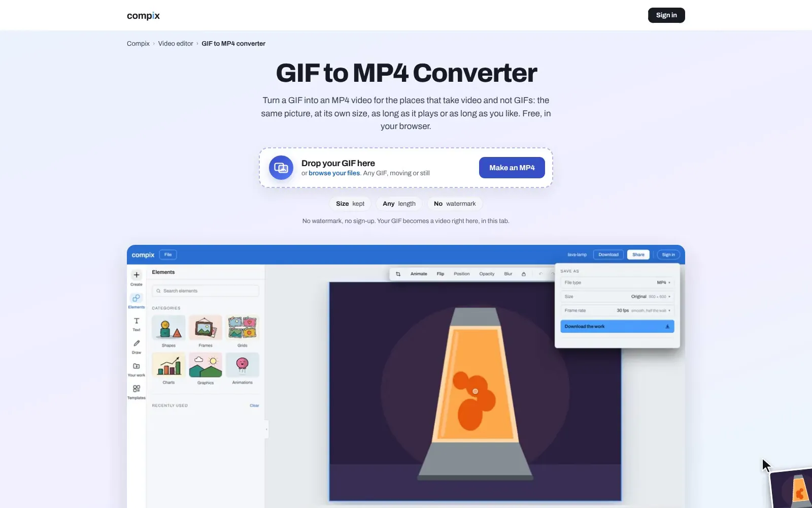Click the Share button in editor top bar
The width and height of the screenshot is (812, 508).
coord(638,255)
